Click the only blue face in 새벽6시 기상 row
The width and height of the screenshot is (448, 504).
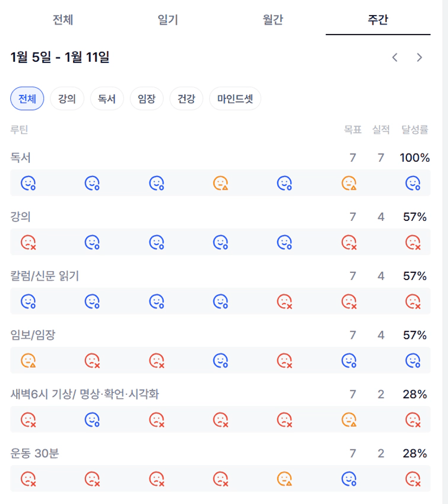(x=92, y=419)
